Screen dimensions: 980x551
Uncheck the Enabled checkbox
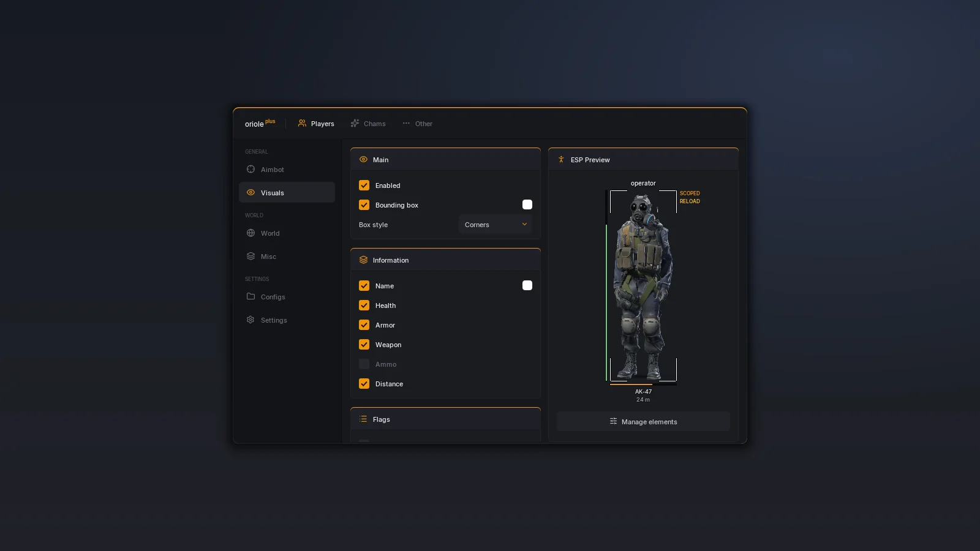364,186
